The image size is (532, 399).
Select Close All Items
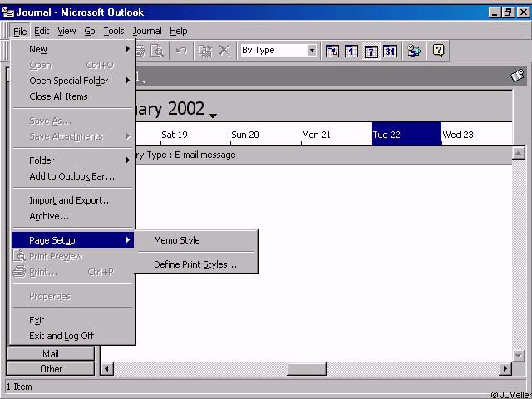pos(72,96)
